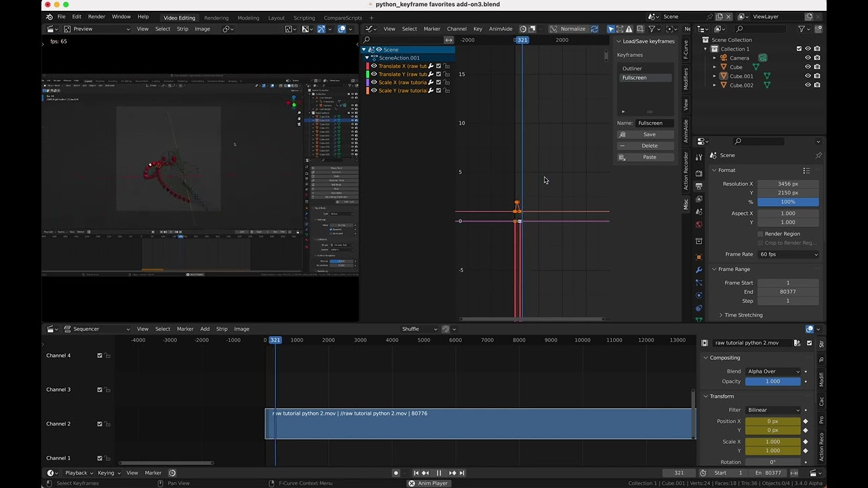Image resolution: width=868 pixels, height=488 pixels.
Task: Click the Opacity slider in the Compositing section
Action: (x=772, y=381)
